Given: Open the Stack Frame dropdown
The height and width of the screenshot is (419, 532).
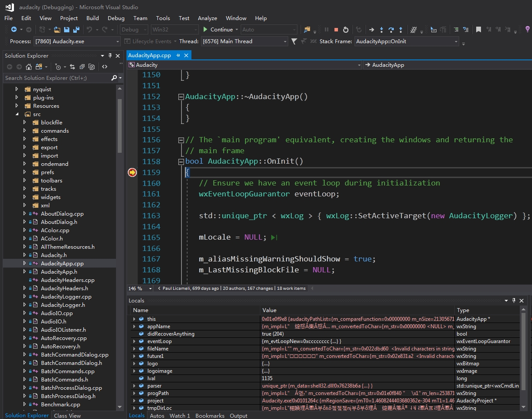Looking at the screenshot, I should pos(456,41).
